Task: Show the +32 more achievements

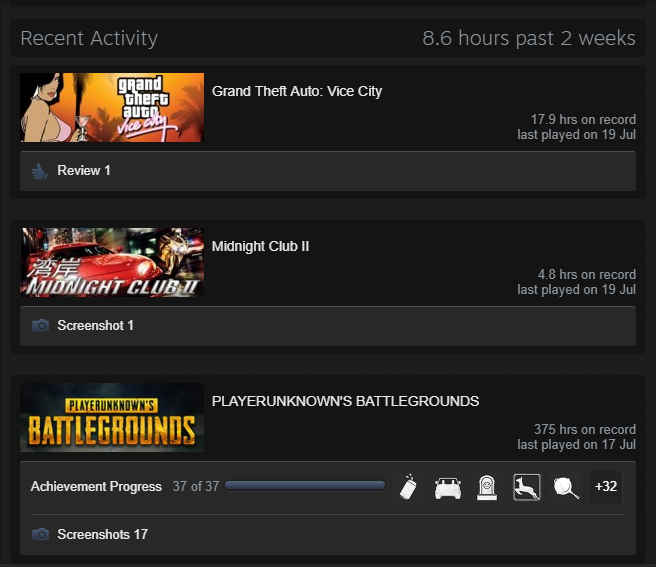Action: pos(606,487)
